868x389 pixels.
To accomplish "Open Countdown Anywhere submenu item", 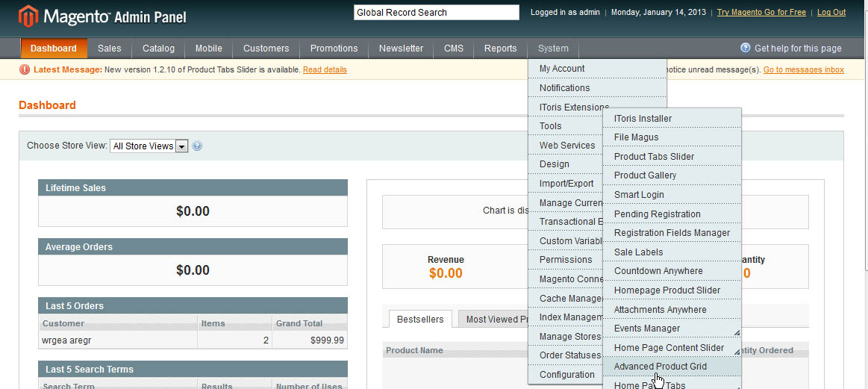I will [672, 271].
